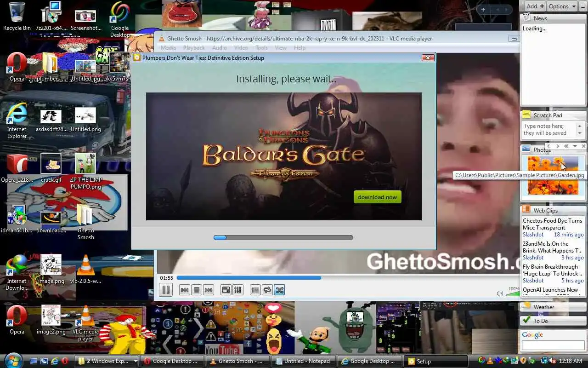Screen dimensions: 588x368
Task: Expand the To Do gadget
Action: click(553, 321)
